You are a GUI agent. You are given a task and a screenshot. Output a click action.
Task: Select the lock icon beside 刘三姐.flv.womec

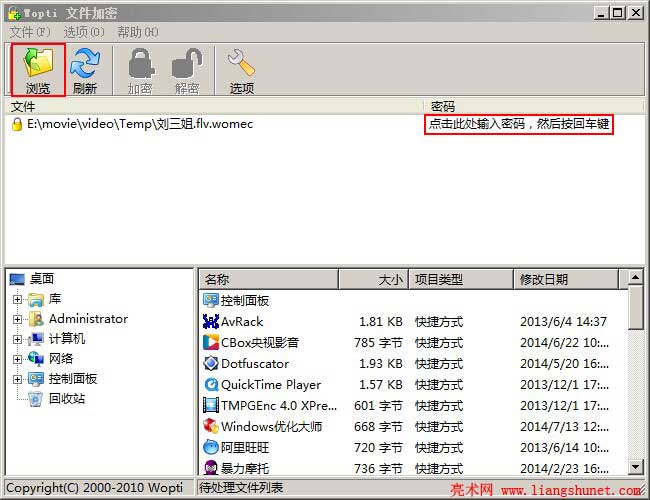(x=17, y=124)
